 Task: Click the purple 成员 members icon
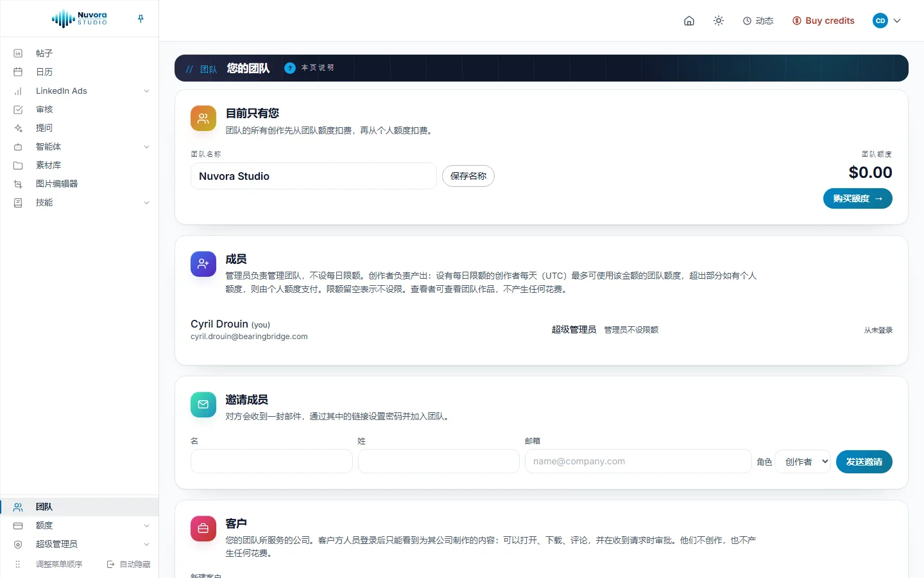tap(203, 264)
